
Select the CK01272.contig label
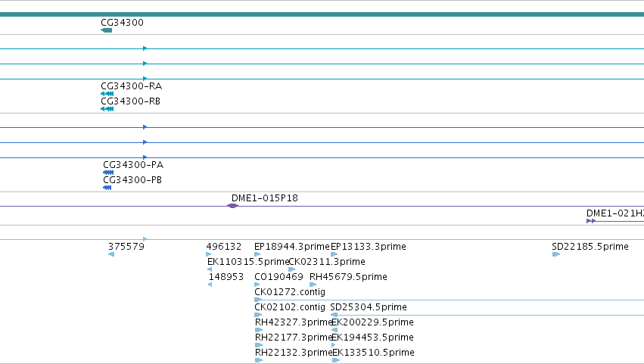point(290,292)
